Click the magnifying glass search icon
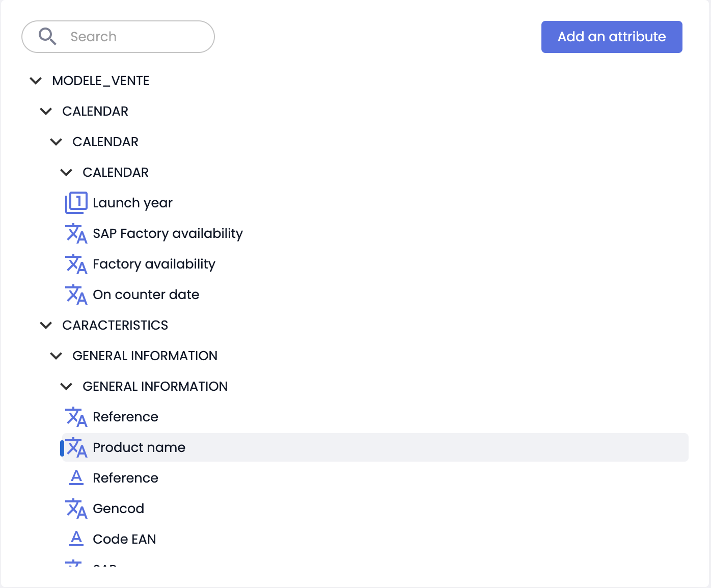The width and height of the screenshot is (711, 588). pos(47,37)
